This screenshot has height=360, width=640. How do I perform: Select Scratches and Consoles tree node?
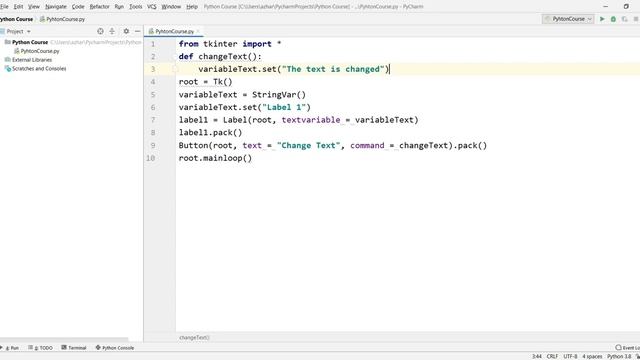coord(39,69)
